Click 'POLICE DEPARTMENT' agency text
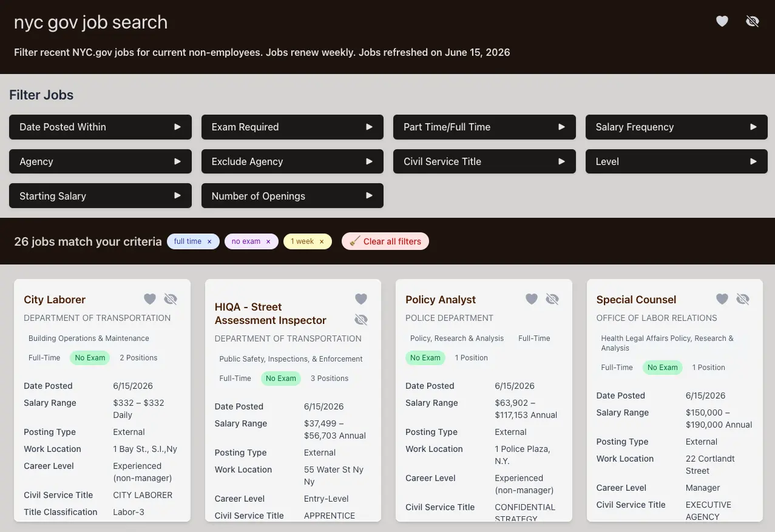775x532 pixels. point(450,318)
